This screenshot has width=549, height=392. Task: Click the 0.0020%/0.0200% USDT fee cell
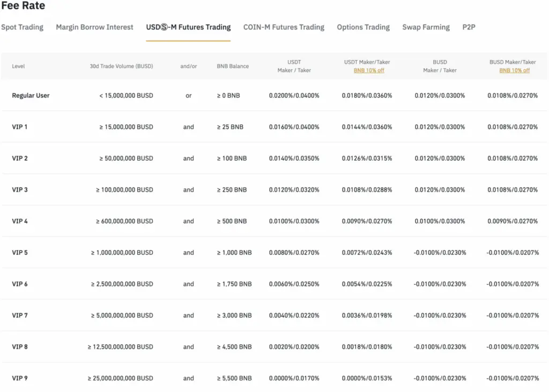point(294,347)
